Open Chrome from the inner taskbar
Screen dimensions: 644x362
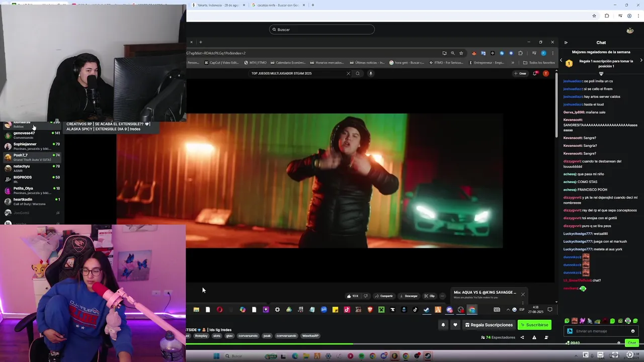point(472,310)
